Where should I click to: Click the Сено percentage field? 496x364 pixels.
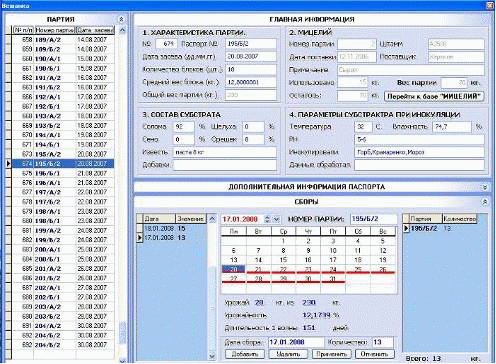[x=184, y=139]
